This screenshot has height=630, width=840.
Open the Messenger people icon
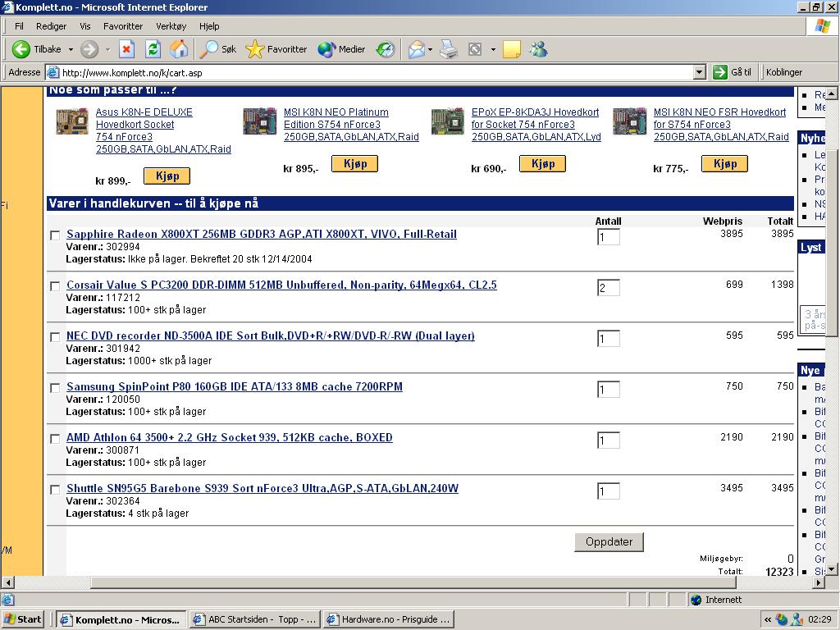coord(538,49)
